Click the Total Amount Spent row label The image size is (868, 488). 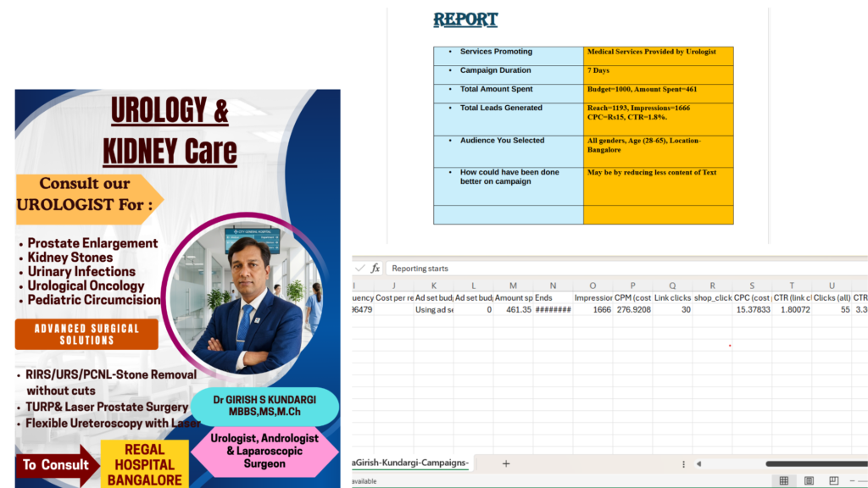coord(496,89)
